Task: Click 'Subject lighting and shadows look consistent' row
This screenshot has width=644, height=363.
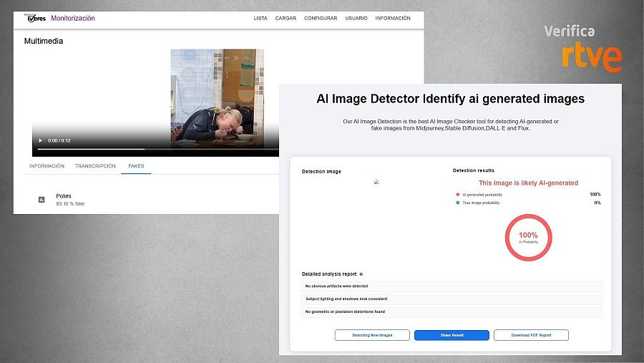Action: tap(452, 299)
